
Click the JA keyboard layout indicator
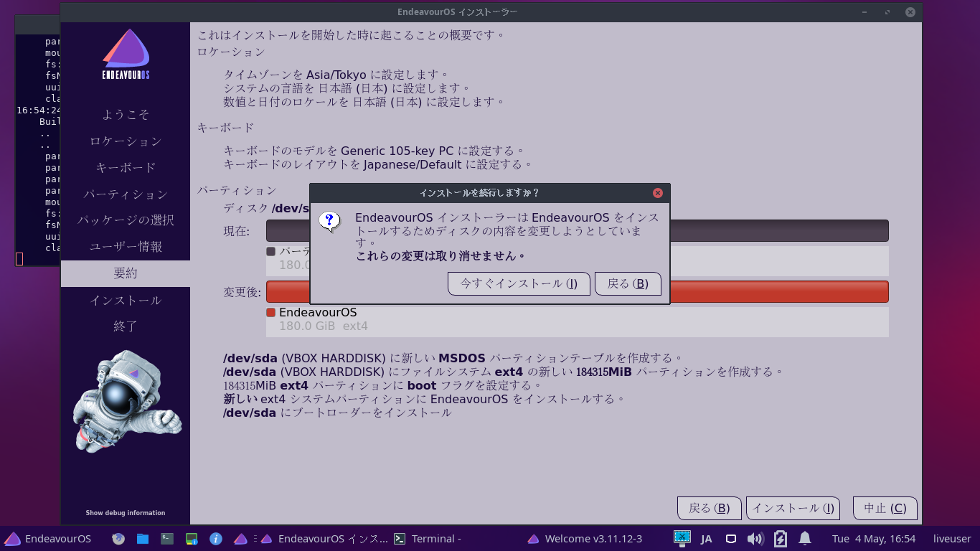tap(707, 539)
